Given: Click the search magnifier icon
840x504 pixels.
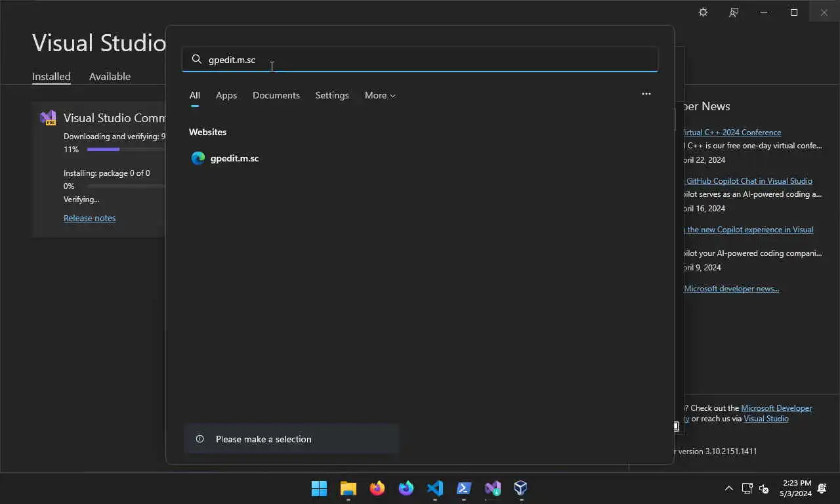Looking at the screenshot, I should (x=196, y=60).
